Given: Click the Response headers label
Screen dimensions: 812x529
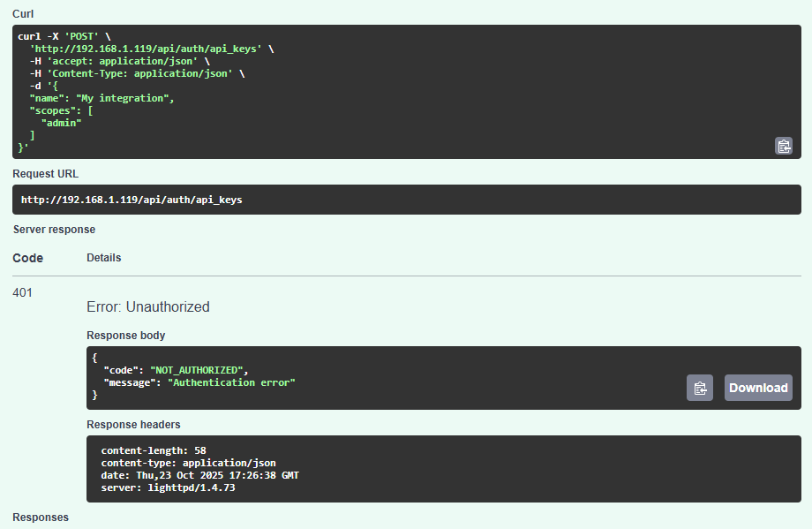Looking at the screenshot, I should pos(133,425).
